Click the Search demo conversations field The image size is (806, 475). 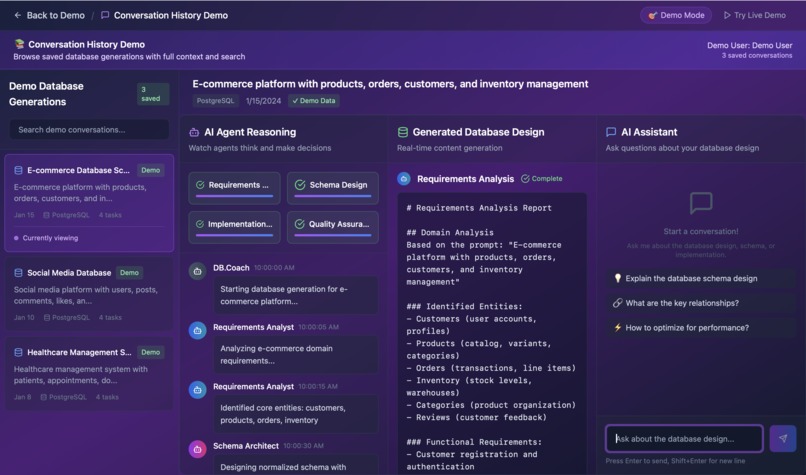click(89, 130)
